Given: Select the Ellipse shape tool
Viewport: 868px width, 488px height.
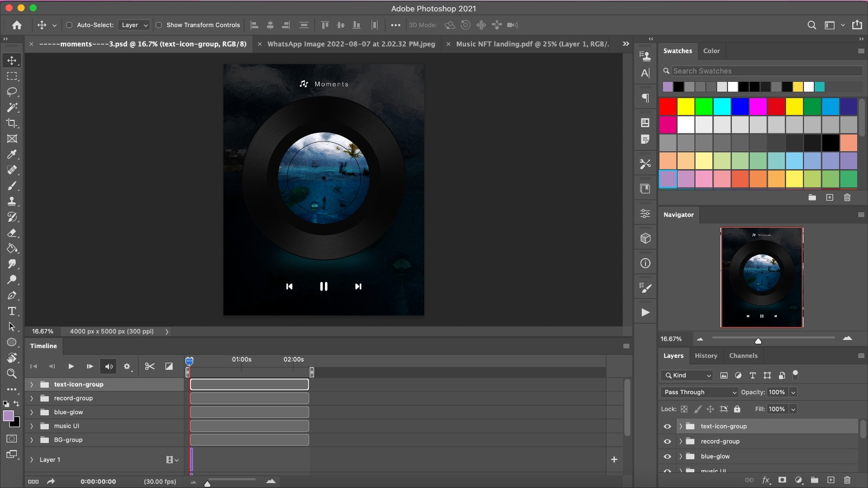Looking at the screenshot, I should click(x=12, y=342).
